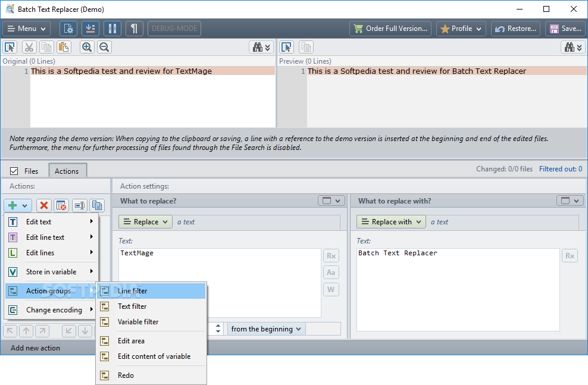Click the Zoom out magnifier icon
The image size is (588, 385).
click(x=104, y=47)
